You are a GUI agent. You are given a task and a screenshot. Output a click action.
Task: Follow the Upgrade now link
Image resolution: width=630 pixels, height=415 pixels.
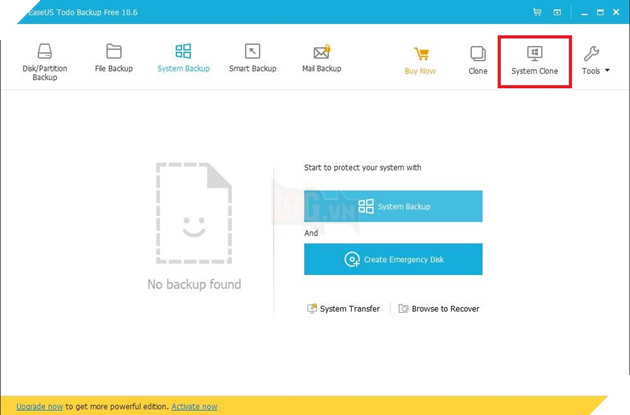39,407
